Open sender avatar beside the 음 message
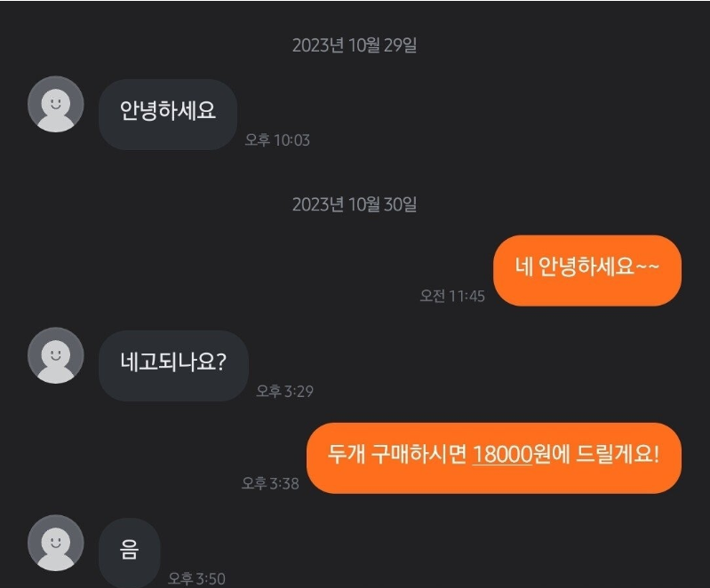The height and width of the screenshot is (588, 710). [56, 543]
